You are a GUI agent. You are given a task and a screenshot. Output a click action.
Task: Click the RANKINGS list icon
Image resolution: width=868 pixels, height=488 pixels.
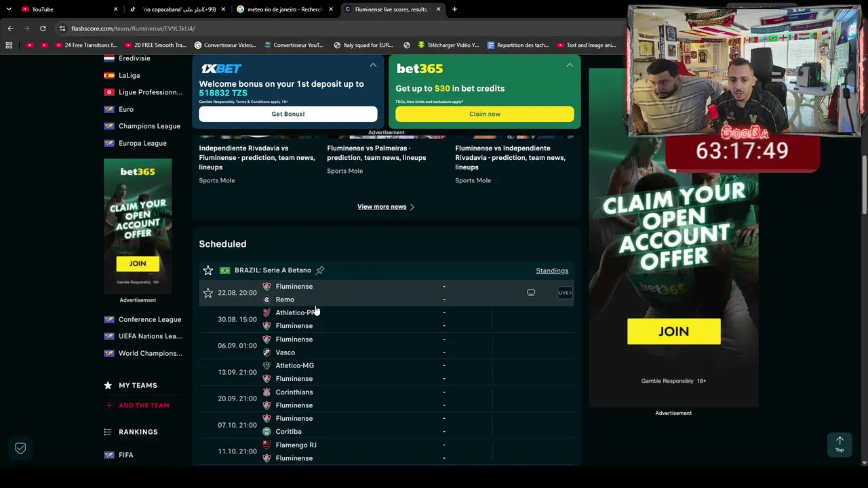tap(107, 432)
